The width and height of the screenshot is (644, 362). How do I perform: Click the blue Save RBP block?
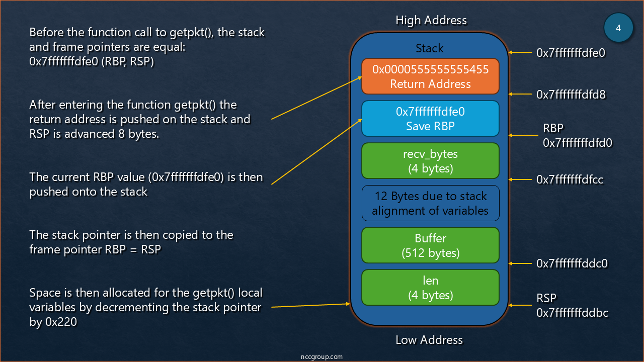[x=430, y=119]
